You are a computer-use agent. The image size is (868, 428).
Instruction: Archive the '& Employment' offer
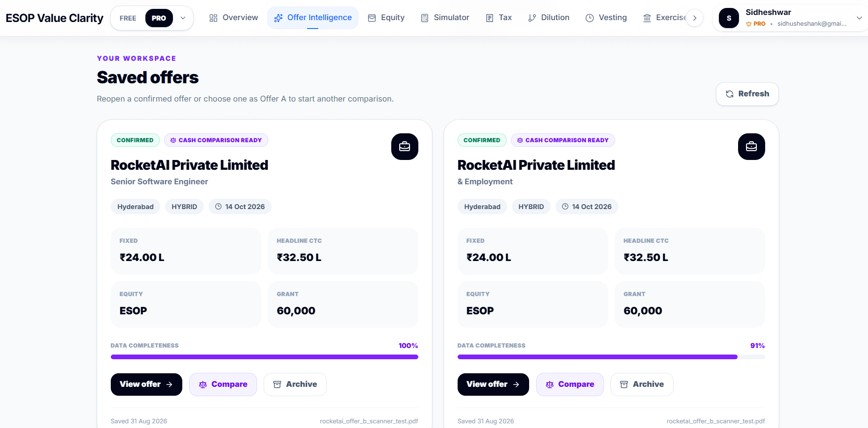point(642,384)
